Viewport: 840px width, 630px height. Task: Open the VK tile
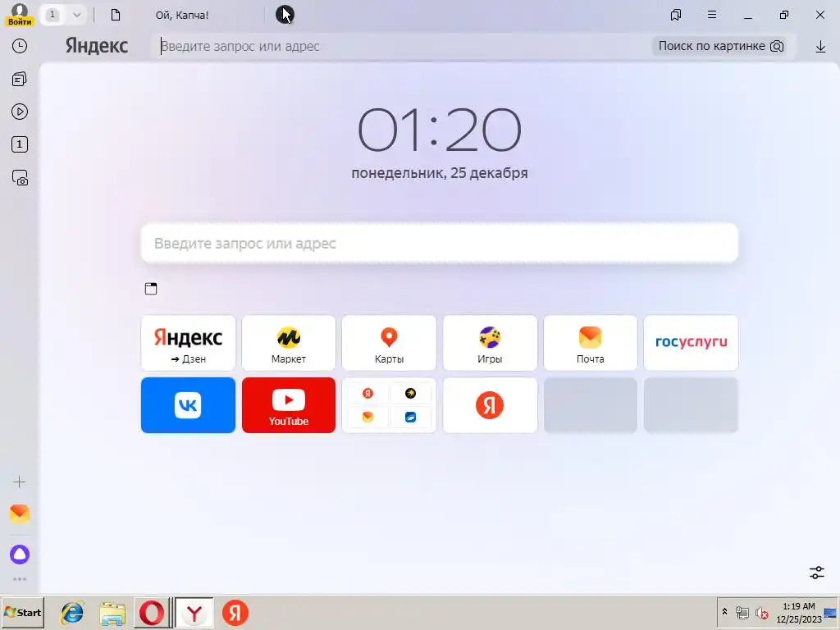tap(188, 405)
